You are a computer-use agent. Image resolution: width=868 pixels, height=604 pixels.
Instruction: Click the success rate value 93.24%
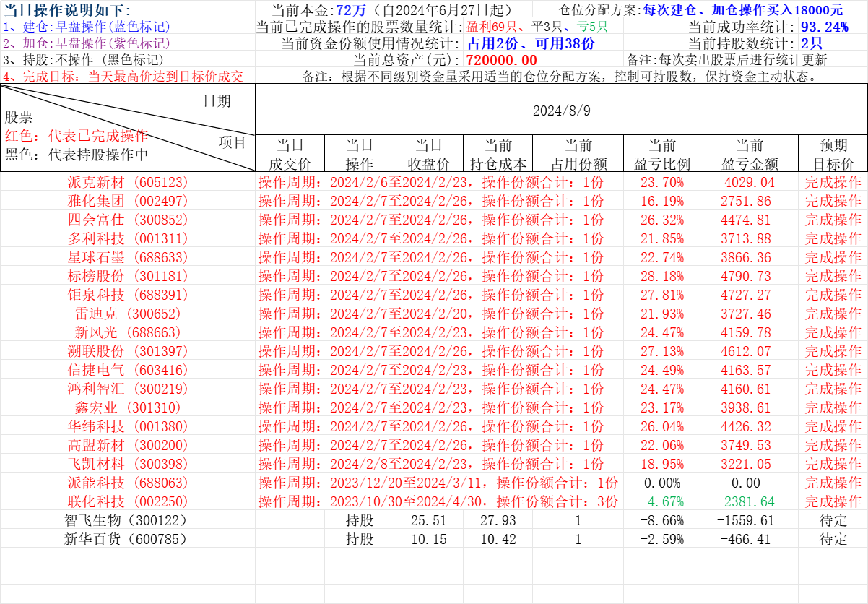pyautogui.click(x=824, y=27)
